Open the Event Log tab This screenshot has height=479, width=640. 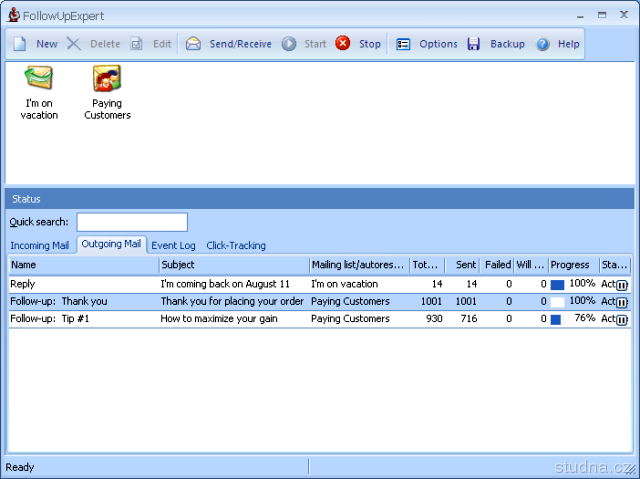[173, 245]
